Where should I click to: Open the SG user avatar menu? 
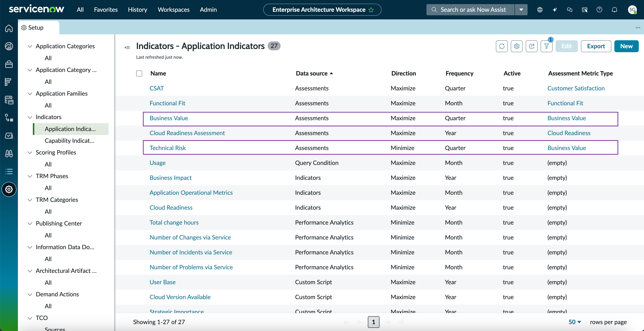coord(632,10)
